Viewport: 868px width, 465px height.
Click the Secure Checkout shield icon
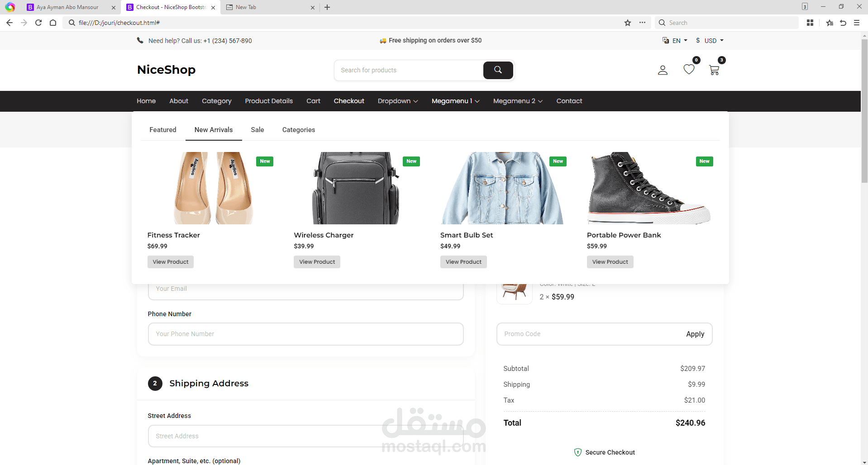point(578,452)
